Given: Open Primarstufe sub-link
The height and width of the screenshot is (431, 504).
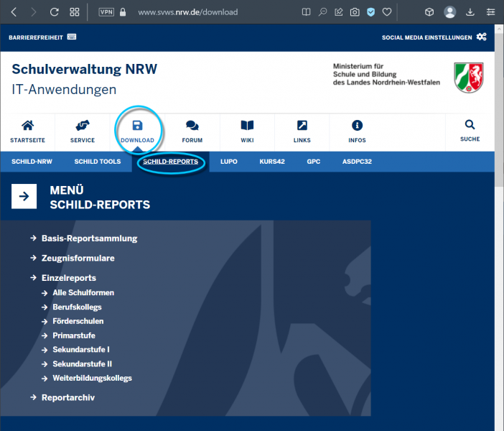Looking at the screenshot, I should pyautogui.click(x=74, y=335).
